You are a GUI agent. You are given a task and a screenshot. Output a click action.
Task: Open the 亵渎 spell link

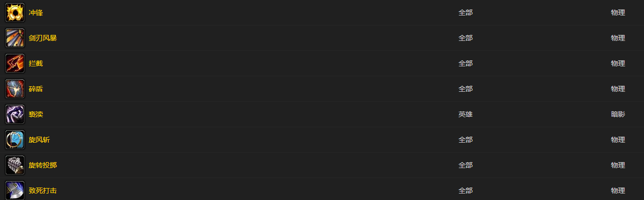point(36,114)
